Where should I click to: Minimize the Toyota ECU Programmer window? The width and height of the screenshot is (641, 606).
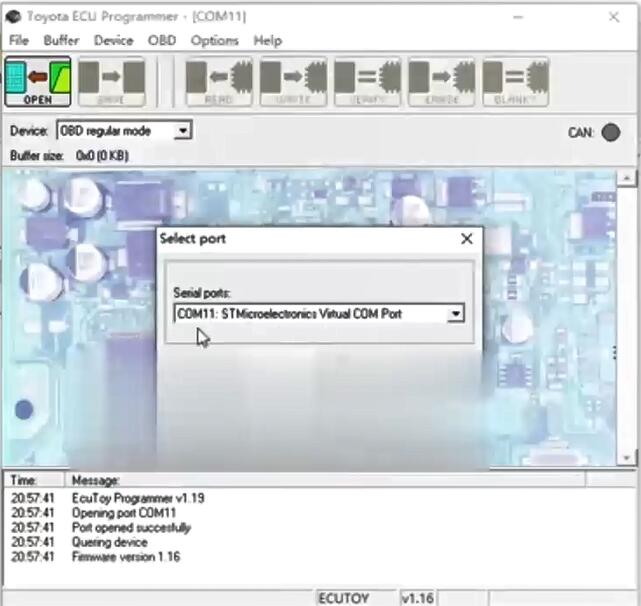coord(518,17)
